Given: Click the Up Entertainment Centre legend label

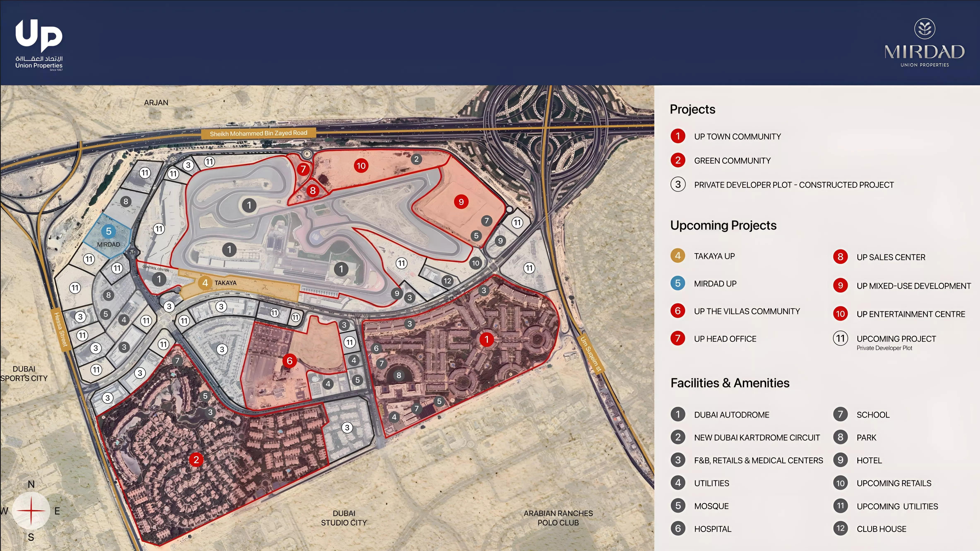Looking at the screenshot, I should click(911, 314).
